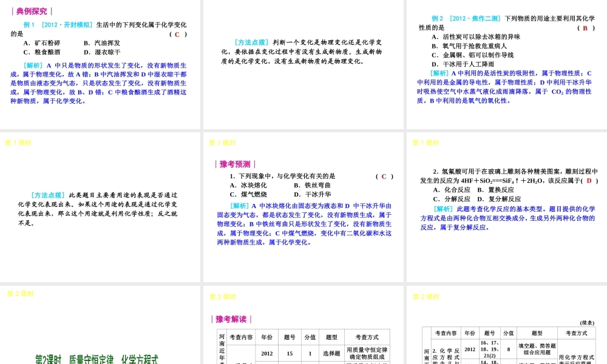Select option D. 干冰用于人工降雨
The height and width of the screenshot is (364, 607).
point(463,64)
